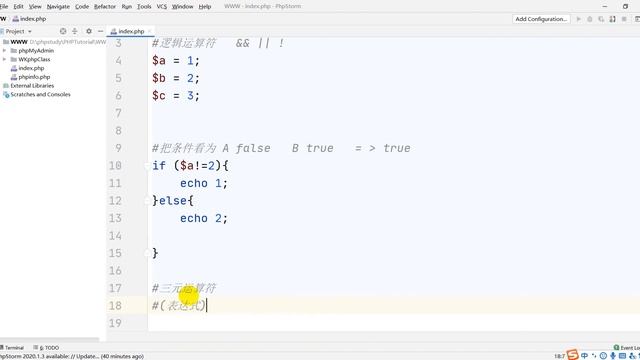This screenshot has height=360, width=640.
Task: Select the WWW project root folder
Action: 19,42
